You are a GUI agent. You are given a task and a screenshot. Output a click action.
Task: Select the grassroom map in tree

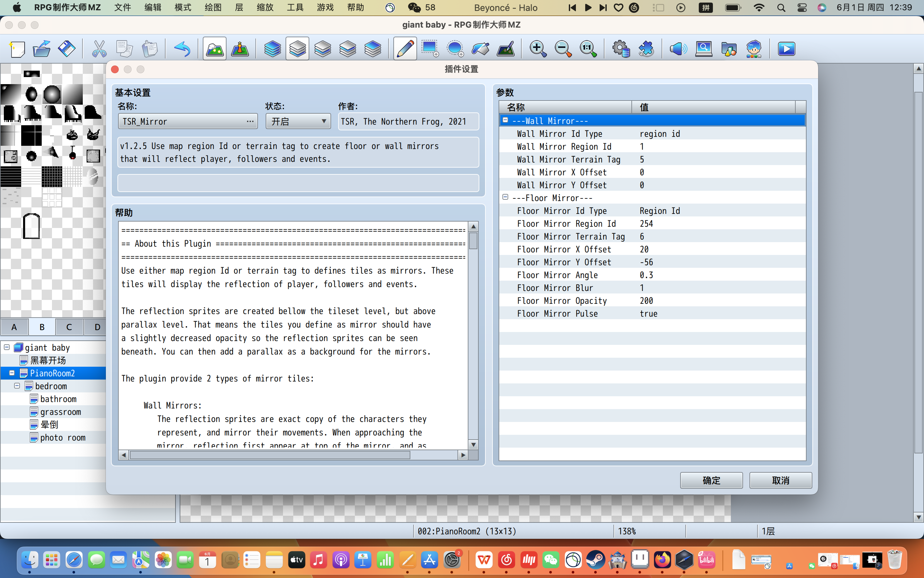[x=60, y=412]
